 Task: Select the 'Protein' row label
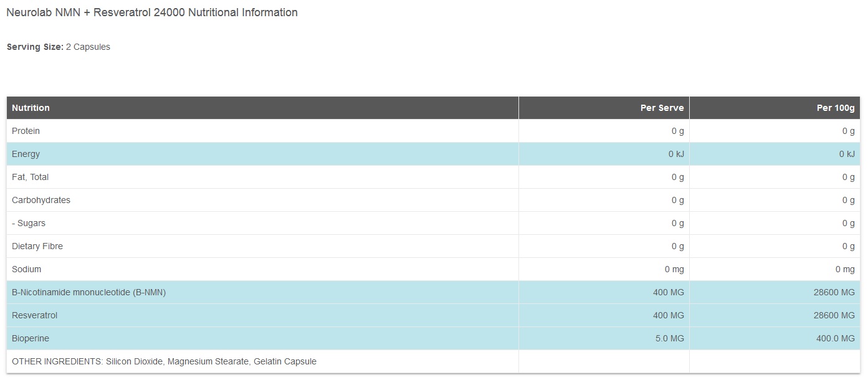[26, 131]
